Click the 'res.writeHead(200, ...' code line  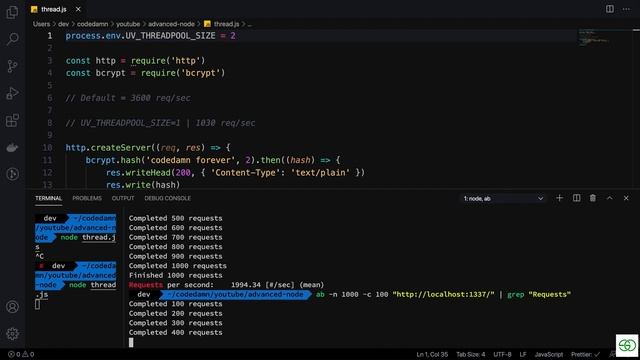point(235,173)
